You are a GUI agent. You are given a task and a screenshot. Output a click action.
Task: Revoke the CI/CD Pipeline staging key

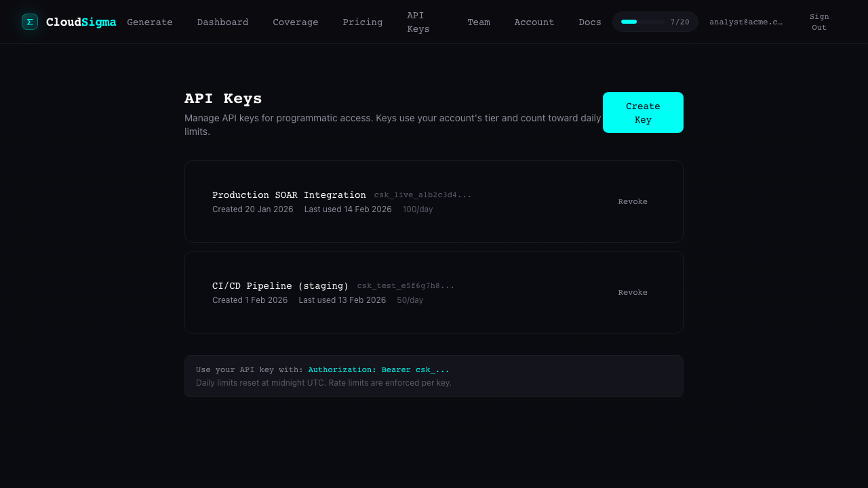(x=632, y=292)
